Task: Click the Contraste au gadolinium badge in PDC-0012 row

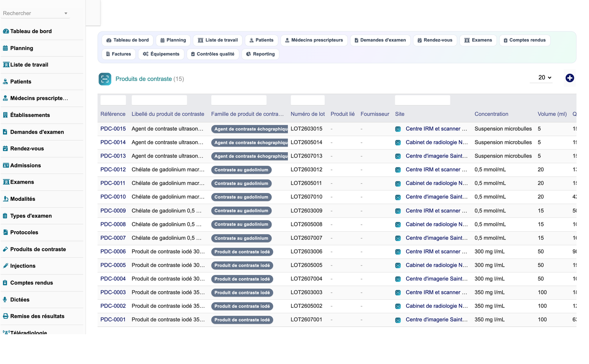Action: pyautogui.click(x=241, y=170)
